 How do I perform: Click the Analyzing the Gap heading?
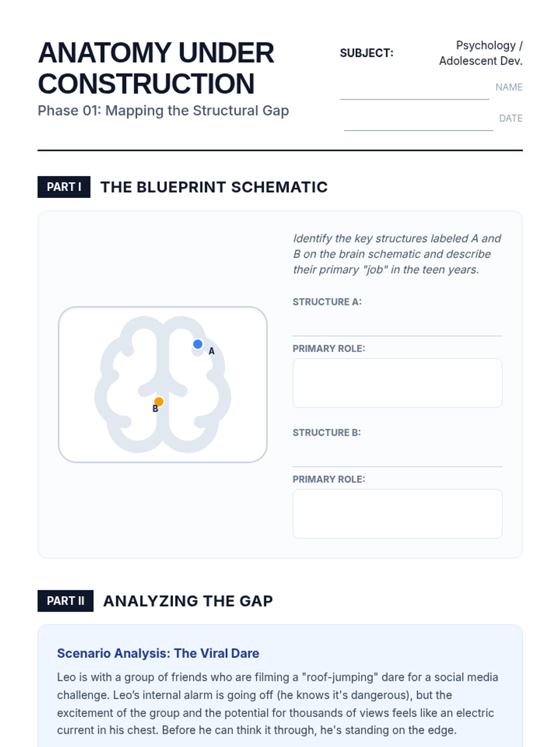[188, 601]
